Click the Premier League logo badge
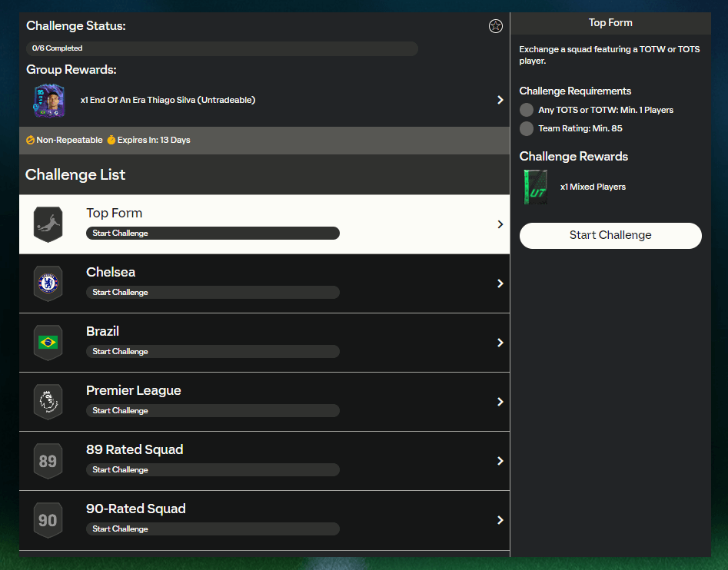This screenshot has height=570, width=728. coord(48,402)
